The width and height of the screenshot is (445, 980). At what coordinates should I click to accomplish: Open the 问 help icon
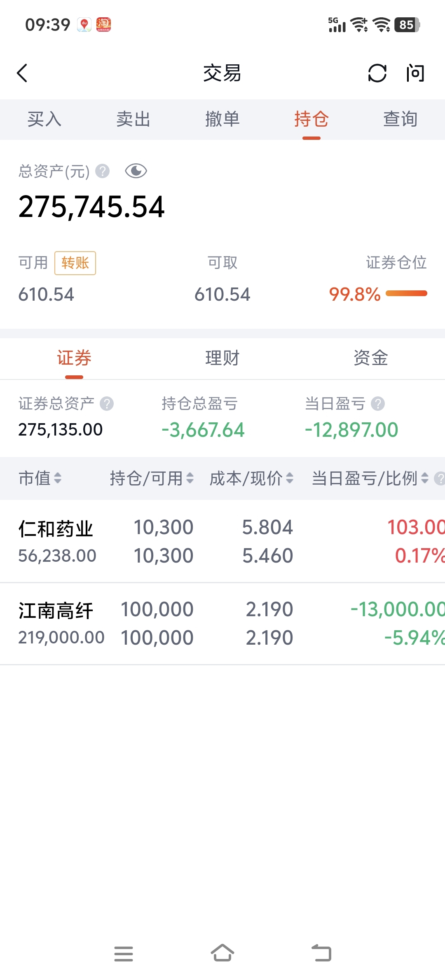pos(415,73)
